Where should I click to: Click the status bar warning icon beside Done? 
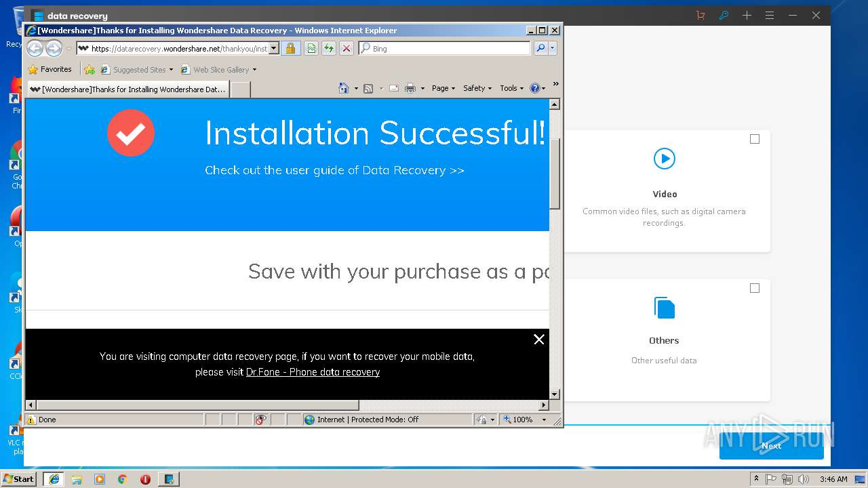tap(31, 420)
